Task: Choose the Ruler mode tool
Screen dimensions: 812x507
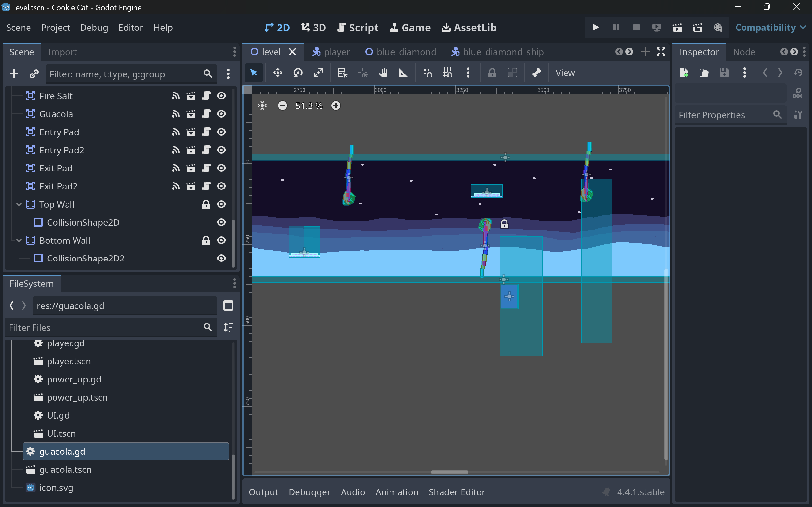Action: (403, 73)
